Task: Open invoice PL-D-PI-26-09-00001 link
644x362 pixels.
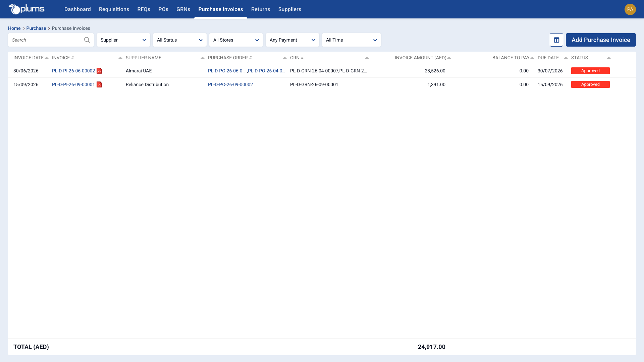Action: coord(73,84)
